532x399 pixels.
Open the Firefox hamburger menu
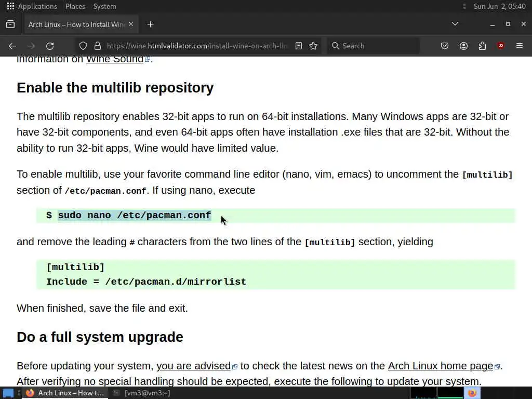(520, 46)
